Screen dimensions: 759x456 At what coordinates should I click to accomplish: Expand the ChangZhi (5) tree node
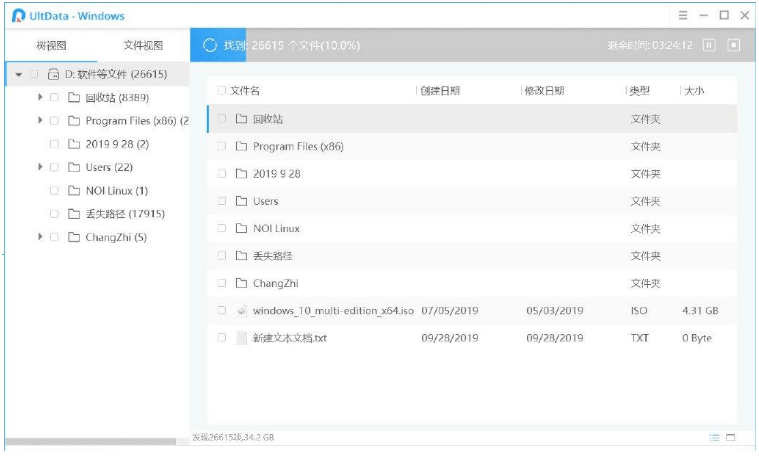pos(40,237)
